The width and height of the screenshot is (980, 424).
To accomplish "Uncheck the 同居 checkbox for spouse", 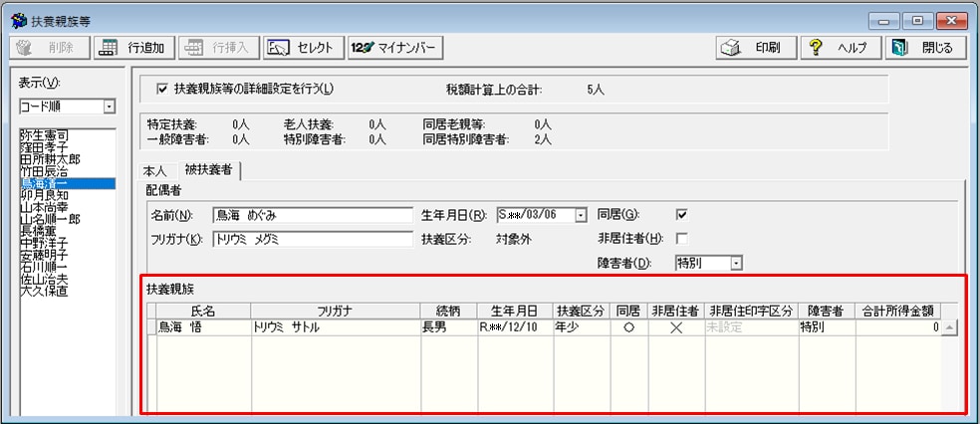I will [682, 214].
